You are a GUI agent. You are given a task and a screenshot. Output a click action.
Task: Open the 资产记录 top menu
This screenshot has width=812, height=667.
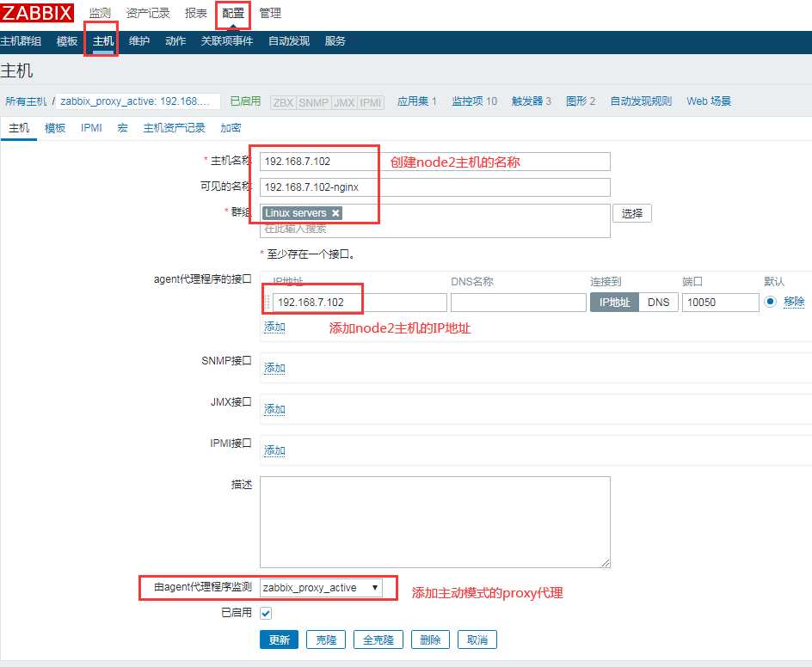[x=148, y=14]
